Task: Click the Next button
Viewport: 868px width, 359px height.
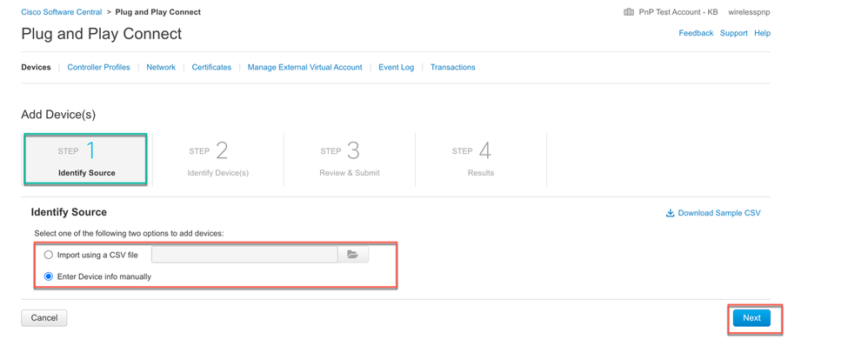Action: click(751, 318)
